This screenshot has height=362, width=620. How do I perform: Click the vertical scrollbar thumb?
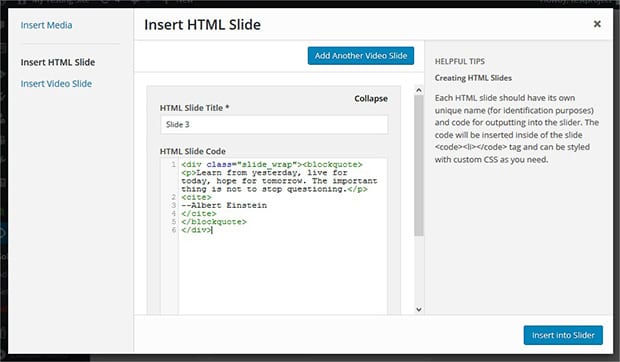pos(419,165)
